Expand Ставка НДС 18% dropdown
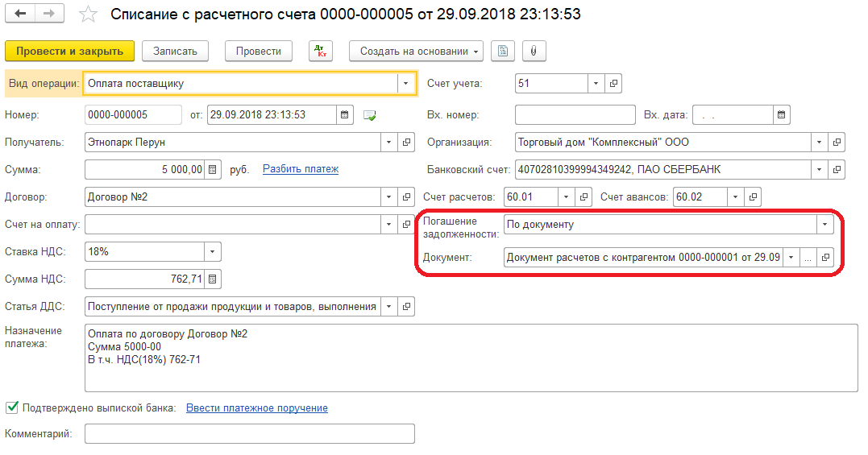 (x=213, y=252)
